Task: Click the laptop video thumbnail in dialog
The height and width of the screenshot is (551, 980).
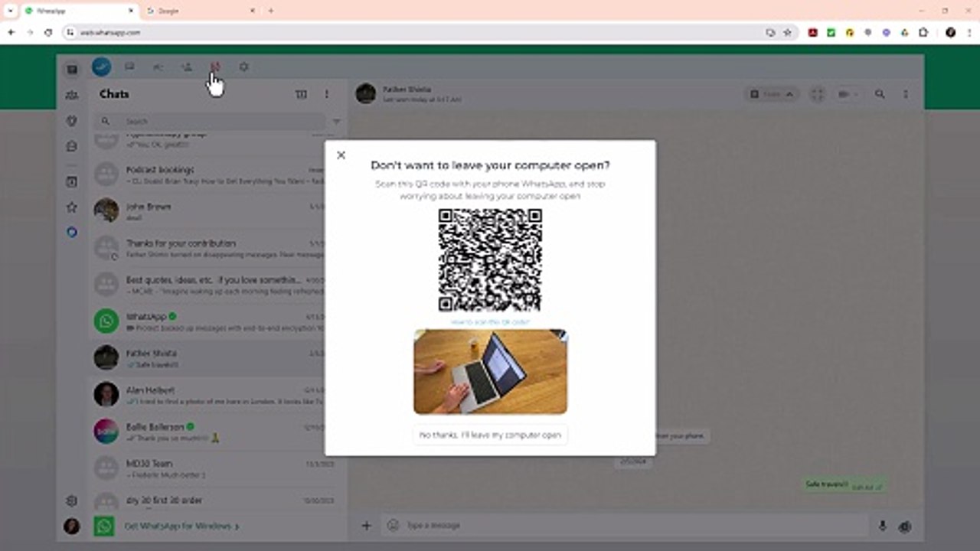Action: [490, 371]
